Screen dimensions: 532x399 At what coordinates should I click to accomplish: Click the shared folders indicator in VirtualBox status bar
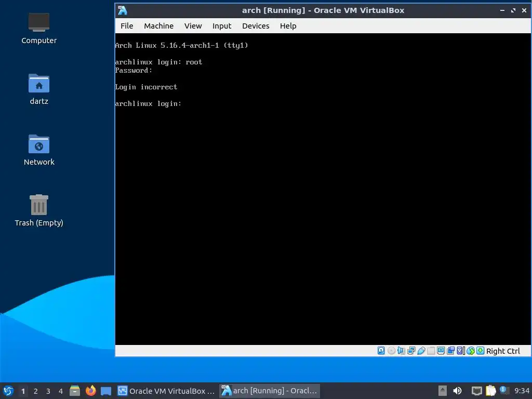pyautogui.click(x=431, y=351)
